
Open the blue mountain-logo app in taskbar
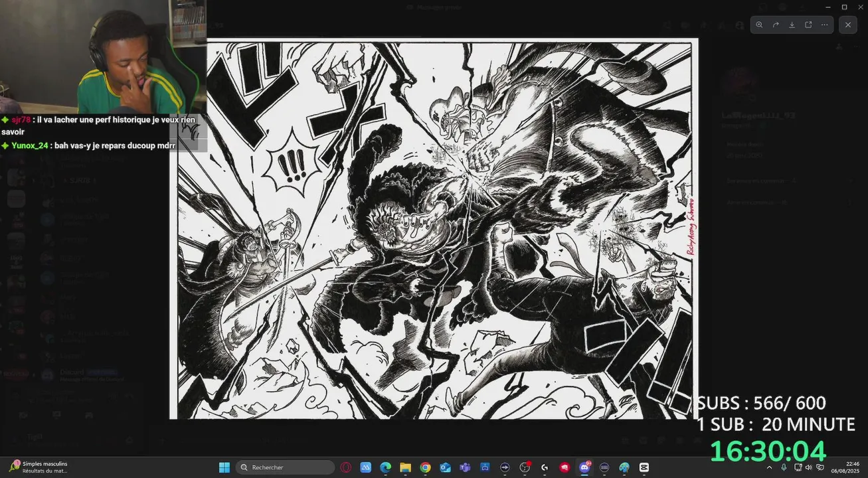[365, 467]
